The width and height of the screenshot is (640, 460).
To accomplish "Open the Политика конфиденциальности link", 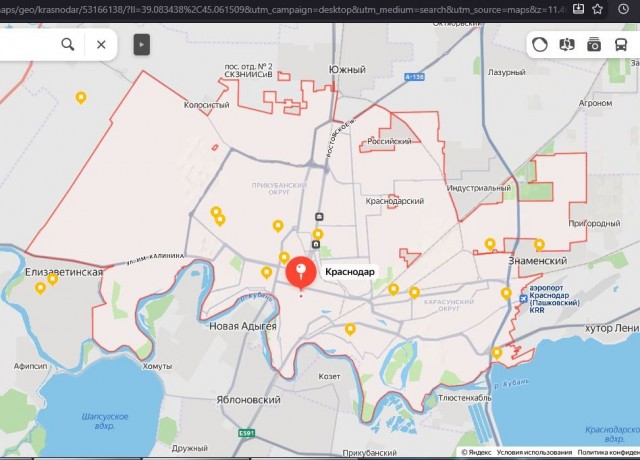I will [x=608, y=452].
